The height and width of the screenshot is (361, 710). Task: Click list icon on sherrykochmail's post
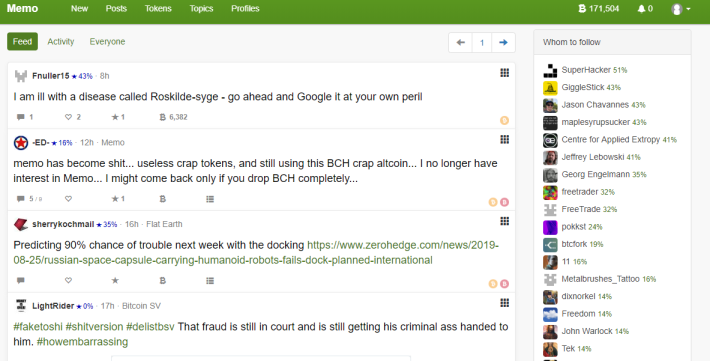click(210, 281)
